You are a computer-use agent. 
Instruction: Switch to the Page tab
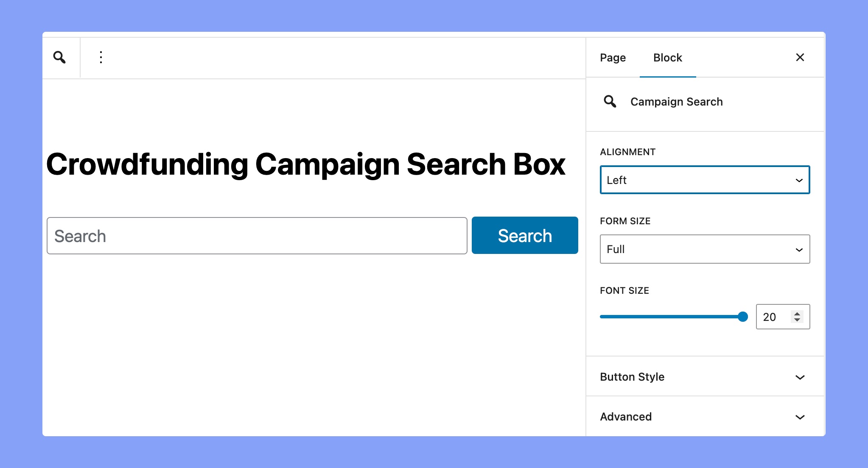click(x=613, y=58)
